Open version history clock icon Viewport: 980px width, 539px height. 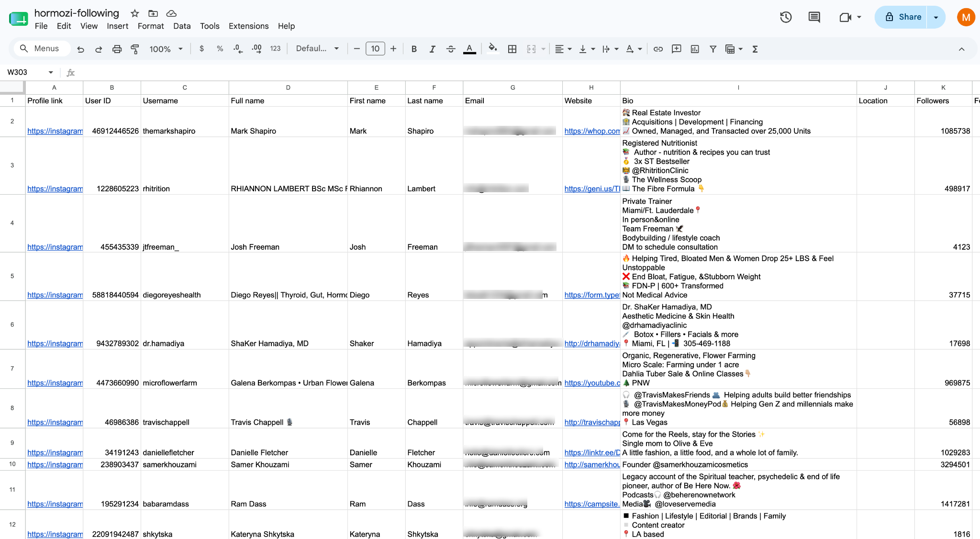click(786, 17)
